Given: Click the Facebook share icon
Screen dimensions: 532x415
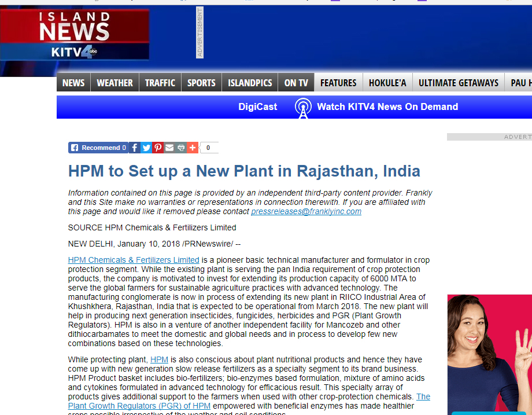Looking at the screenshot, I should tap(134, 148).
